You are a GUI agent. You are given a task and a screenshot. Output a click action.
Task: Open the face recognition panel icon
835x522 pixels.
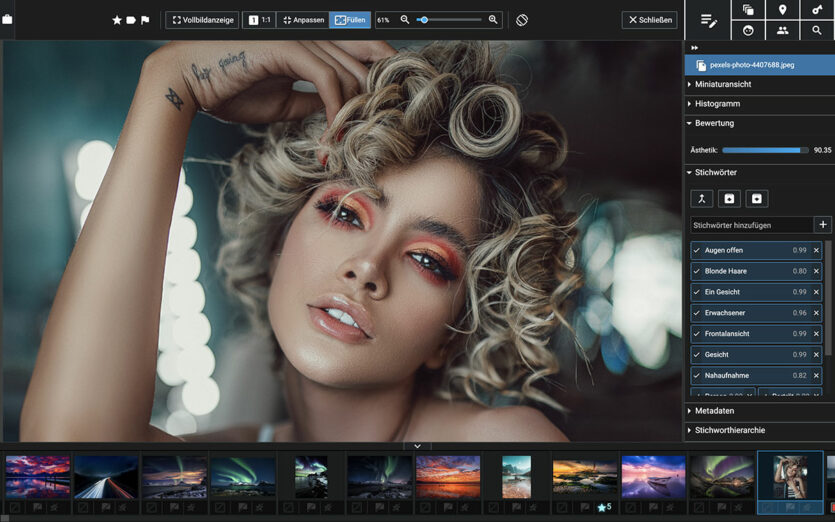coord(748,31)
